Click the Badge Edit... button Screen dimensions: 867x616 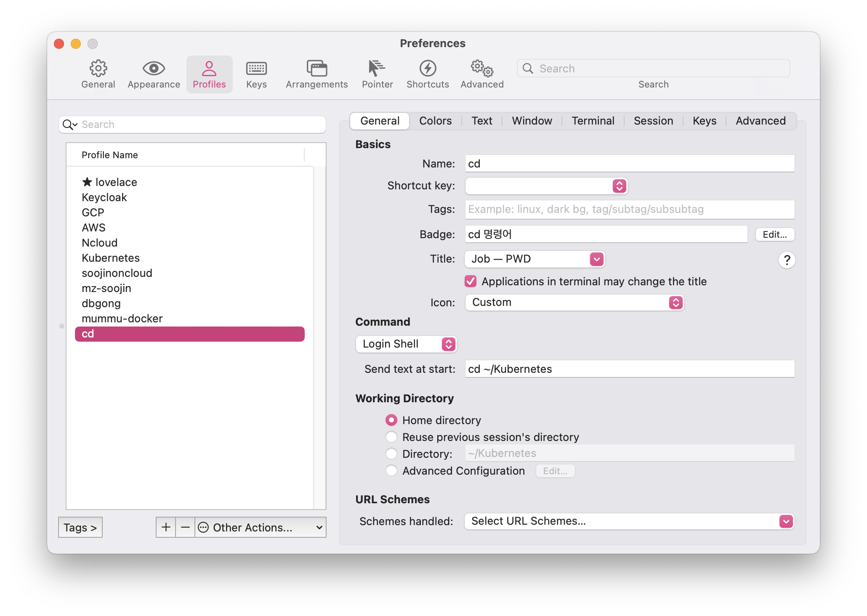coord(775,234)
